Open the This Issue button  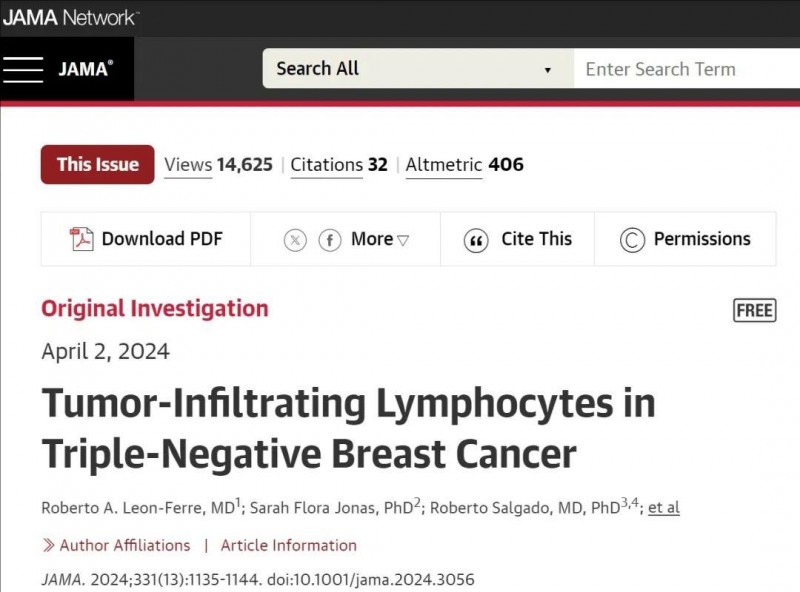click(x=97, y=164)
